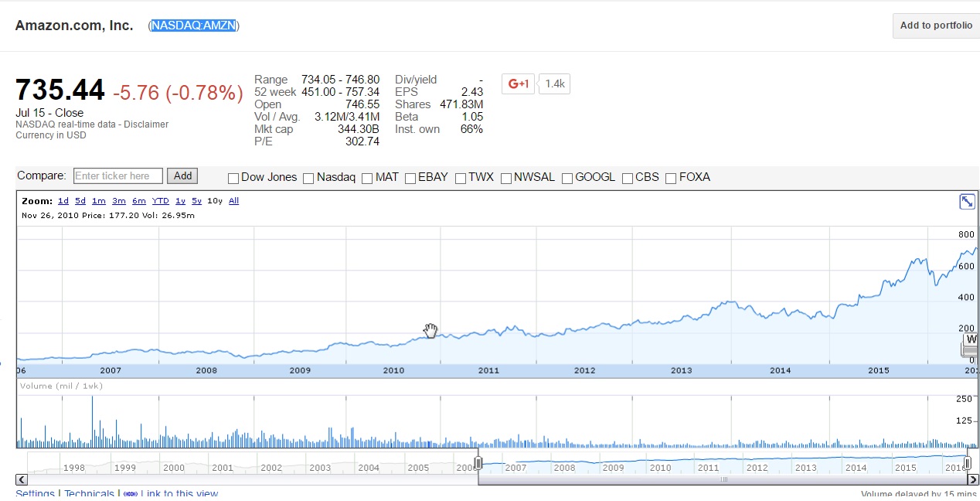Zoom chart to 1m

[x=99, y=201]
